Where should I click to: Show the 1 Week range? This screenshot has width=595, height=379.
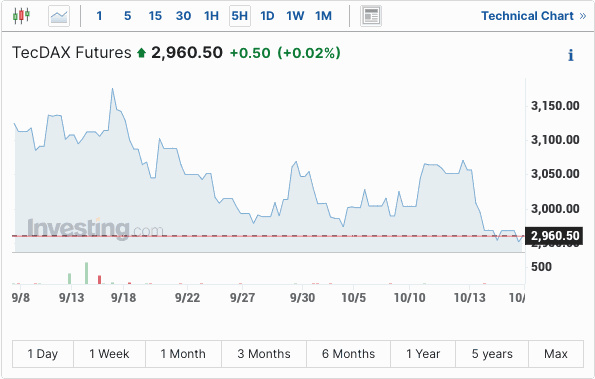point(109,354)
